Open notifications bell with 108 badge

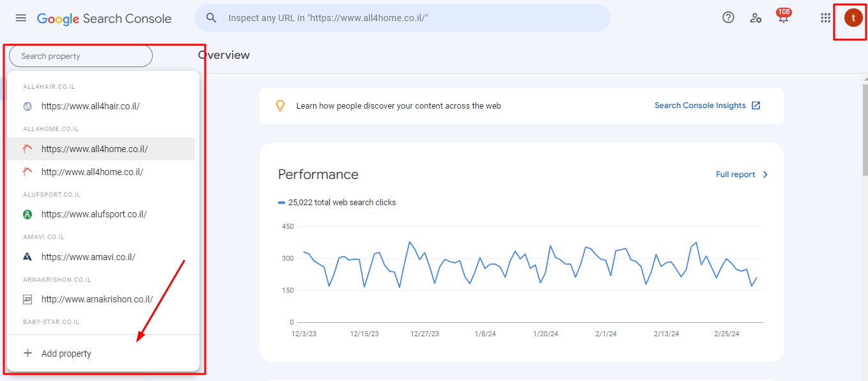(x=783, y=17)
